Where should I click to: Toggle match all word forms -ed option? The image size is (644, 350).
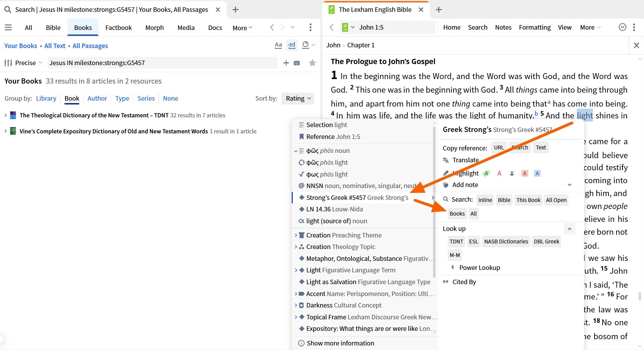point(292,45)
